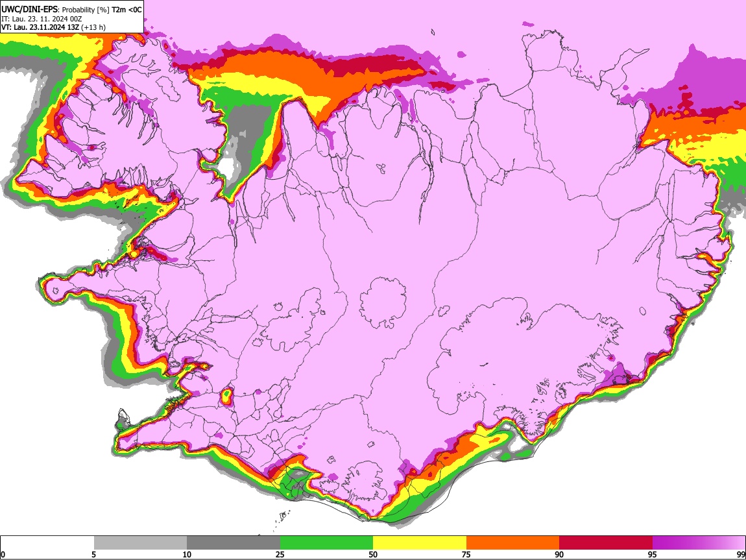
Task: Click the dark gray 10-25% legend swatch
Action: tap(234, 542)
